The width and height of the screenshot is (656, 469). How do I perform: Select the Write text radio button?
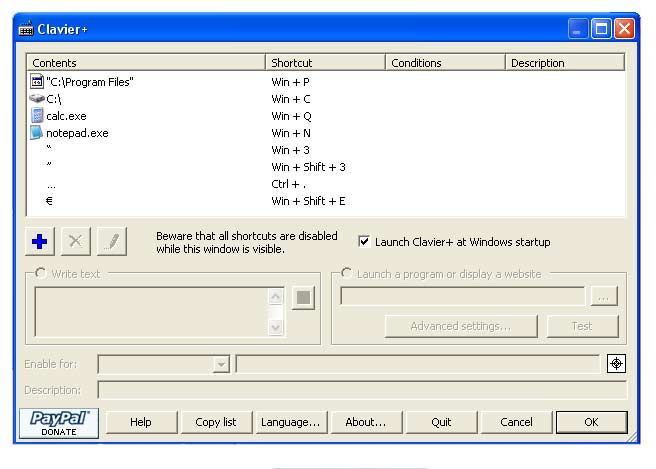pyautogui.click(x=41, y=273)
